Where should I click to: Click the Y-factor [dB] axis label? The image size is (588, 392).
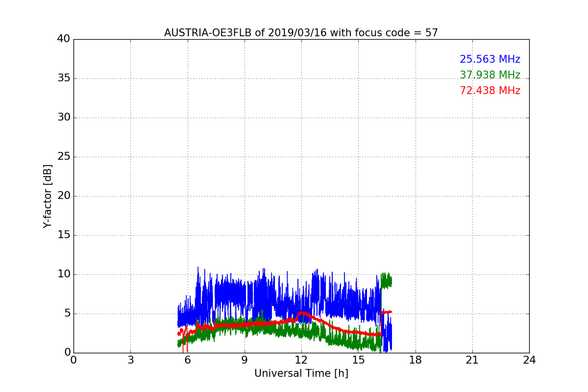48,196
